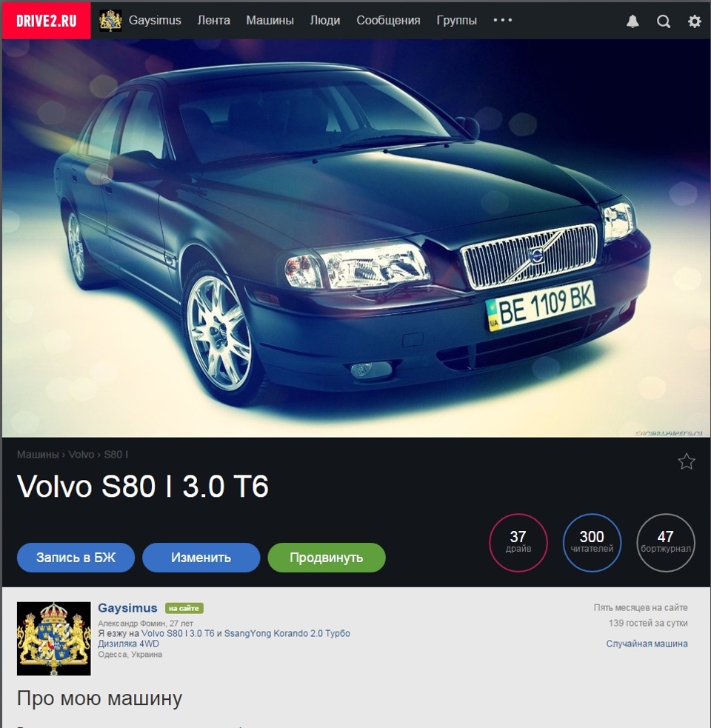The image size is (711, 728).
Task: Click the small coat-of-arms avatar in header
Action: [x=110, y=21]
